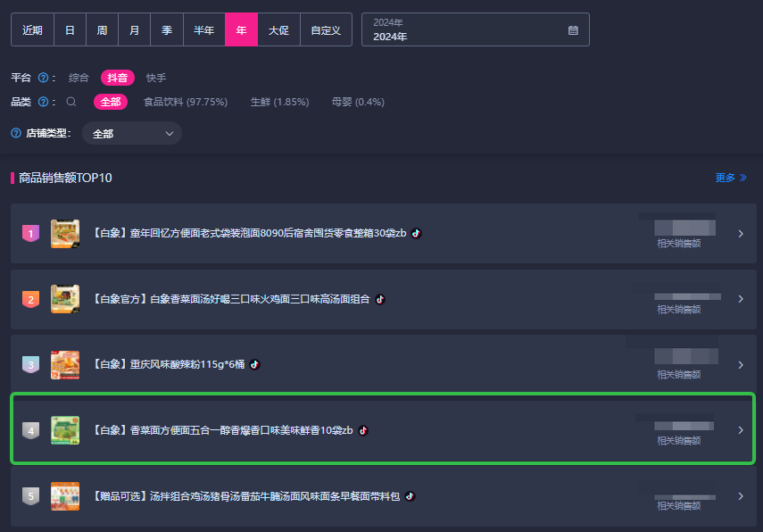Open thumbnail of 汤拌组合鸡汤猪骨汤 product
This screenshot has height=532, width=763.
pos(65,496)
